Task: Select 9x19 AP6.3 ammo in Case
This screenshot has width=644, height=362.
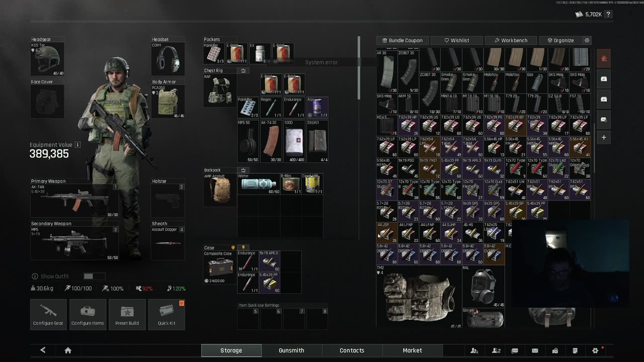Action: point(269,261)
